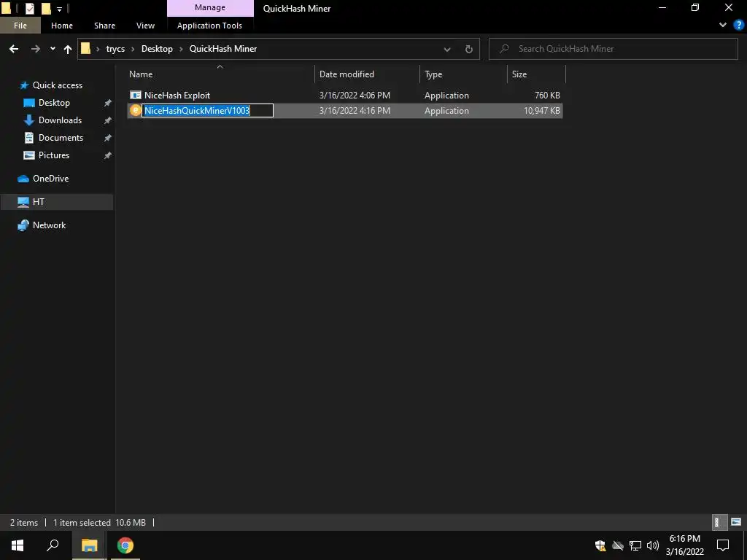Open the recent locations dropdown arrow

click(x=53, y=49)
